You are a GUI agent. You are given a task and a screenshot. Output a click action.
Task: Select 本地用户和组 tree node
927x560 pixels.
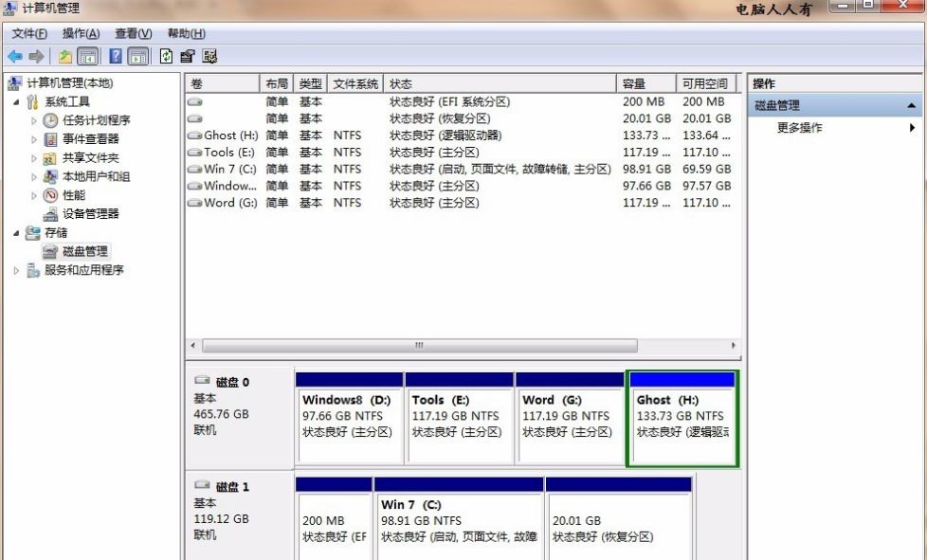pyautogui.click(x=96, y=176)
